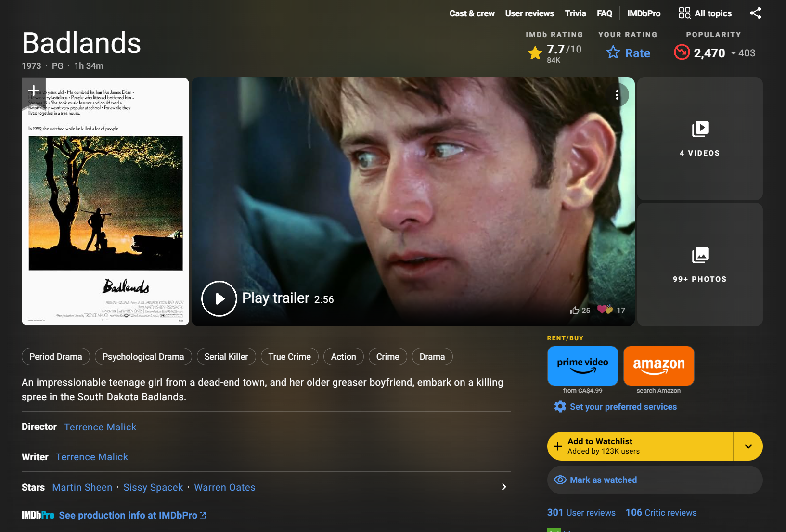Click the plus icon on Add to Watchlist
Screen dimensions: 786x532
tap(558, 446)
